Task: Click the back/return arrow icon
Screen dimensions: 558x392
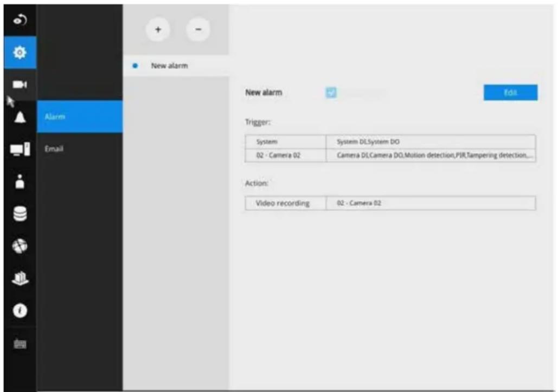Action: tap(20, 20)
